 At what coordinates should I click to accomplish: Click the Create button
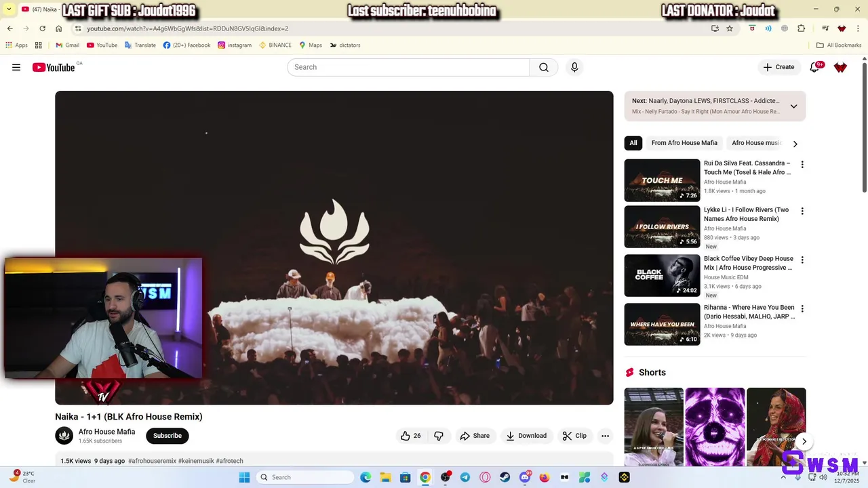coord(778,67)
